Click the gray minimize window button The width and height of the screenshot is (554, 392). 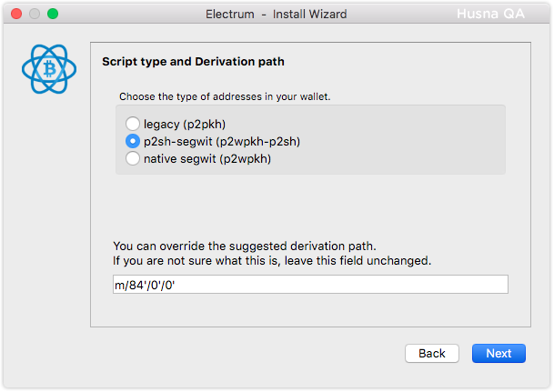coord(35,14)
